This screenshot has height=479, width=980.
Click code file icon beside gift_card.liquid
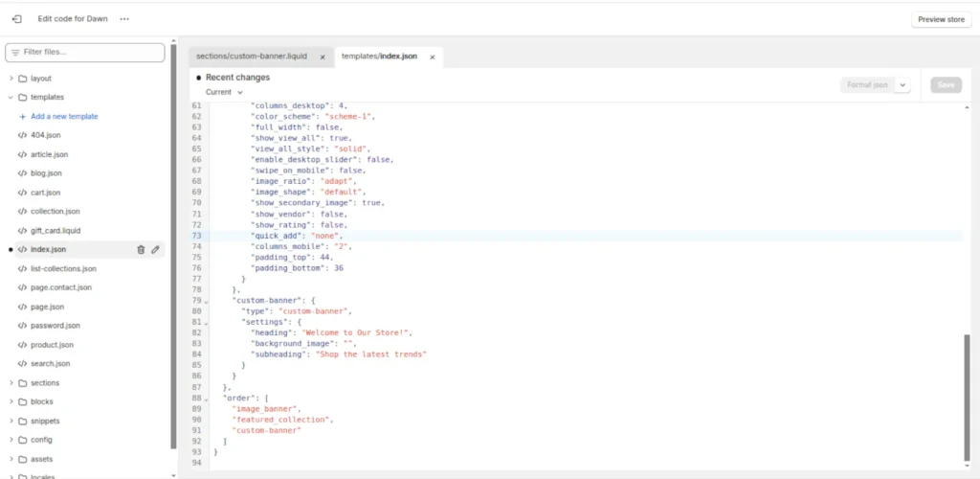coord(23,230)
